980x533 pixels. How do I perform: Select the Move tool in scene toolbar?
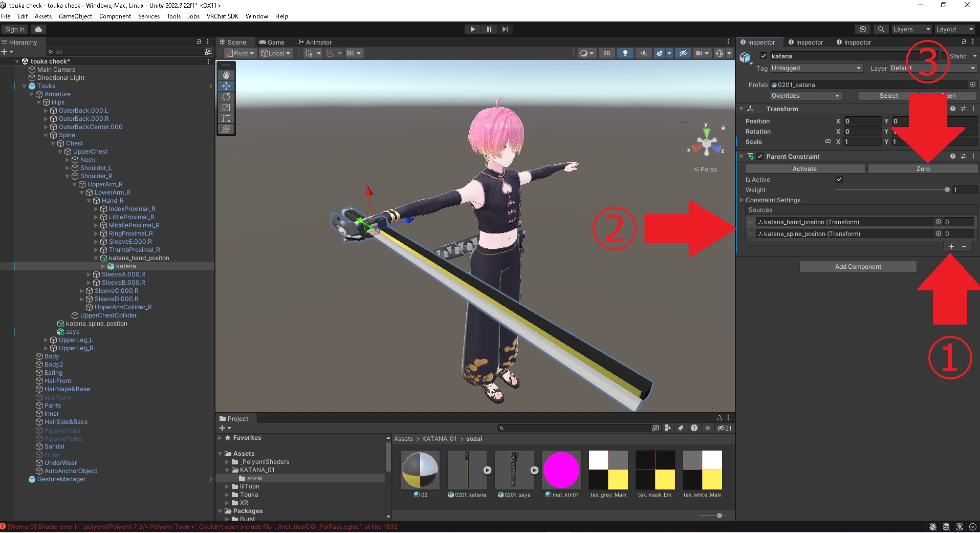[226, 86]
